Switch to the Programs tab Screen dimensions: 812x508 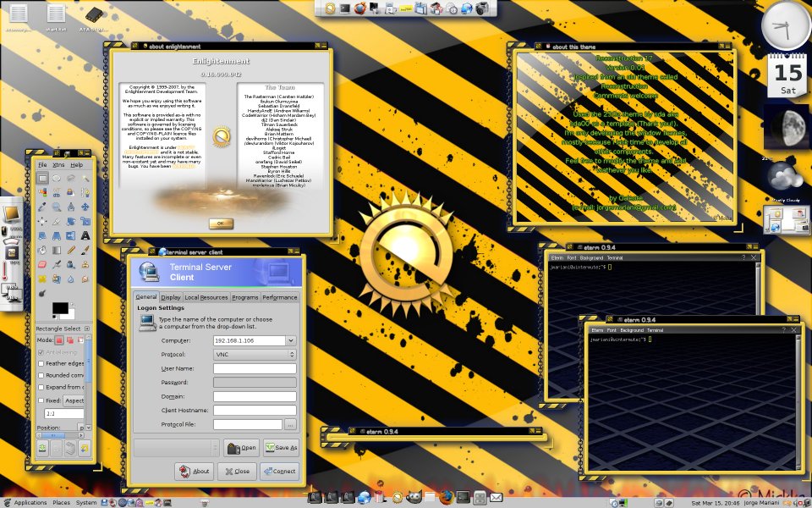pos(245,297)
